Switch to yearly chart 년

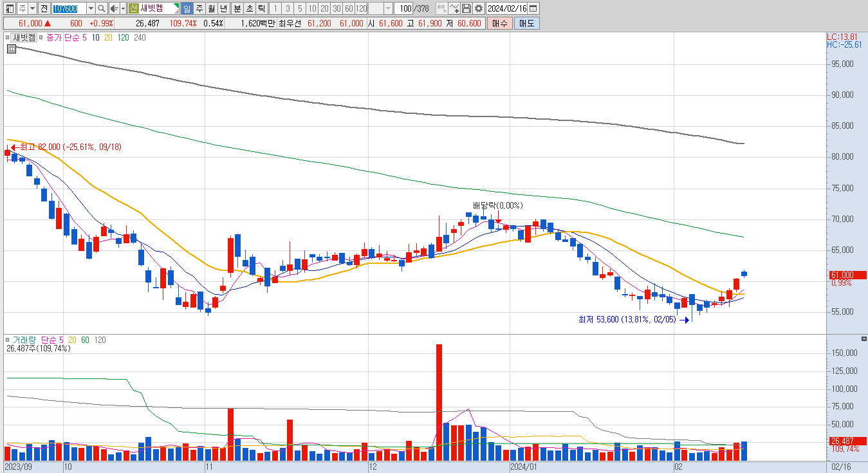(223, 8)
